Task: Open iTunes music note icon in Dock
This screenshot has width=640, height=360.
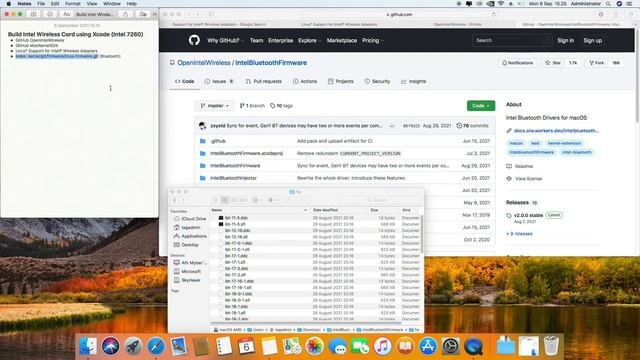Action: 382,347
